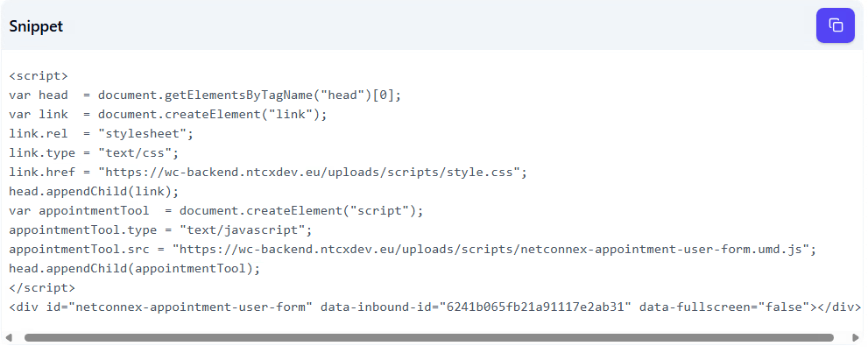This screenshot has width=868, height=353.
Task: Copy the snippet with the purple copy icon
Action: pyautogui.click(x=836, y=25)
